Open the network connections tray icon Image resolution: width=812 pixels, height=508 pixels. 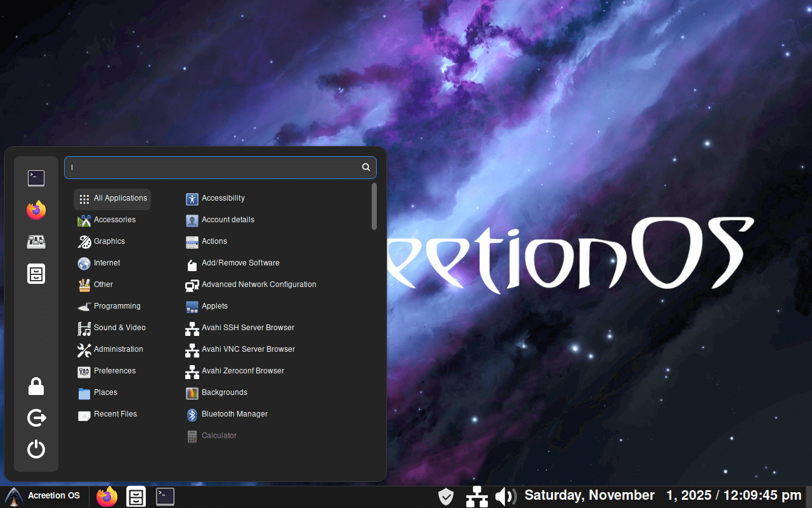pos(476,496)
